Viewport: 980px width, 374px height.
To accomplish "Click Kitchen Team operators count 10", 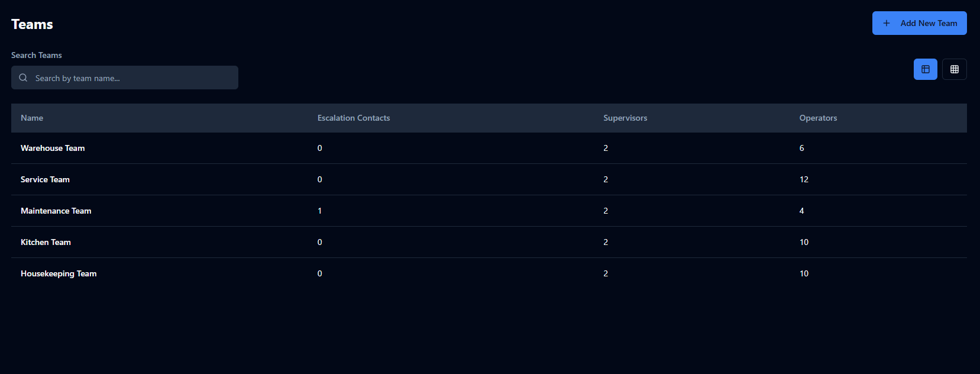I will pyautogui.click(x=804, y=242).
